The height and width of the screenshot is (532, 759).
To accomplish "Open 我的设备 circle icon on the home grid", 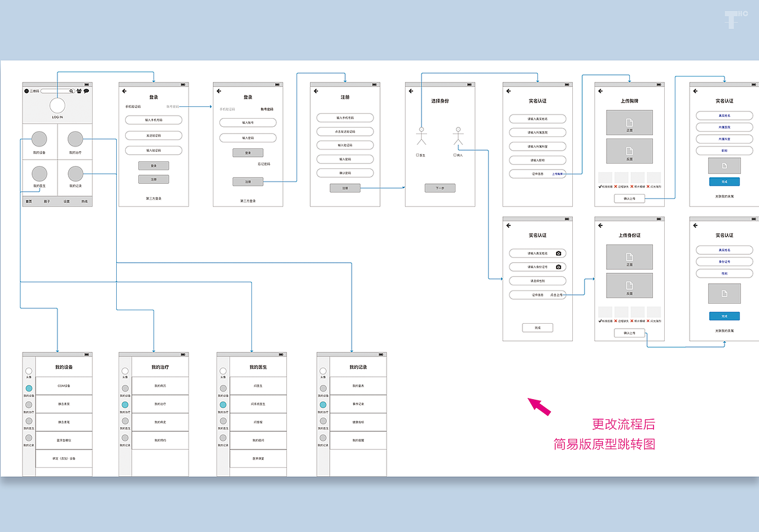I will 39,139.
